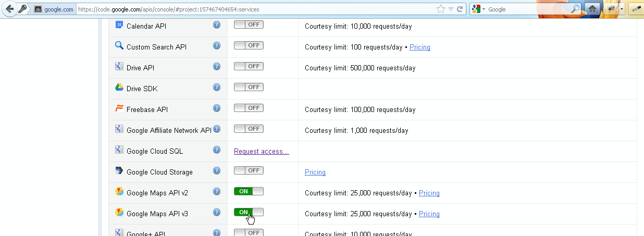Open help for Google Cloud Storage
Image resolution: width=644 pixels, height=236 pixels.
[217, 170]
